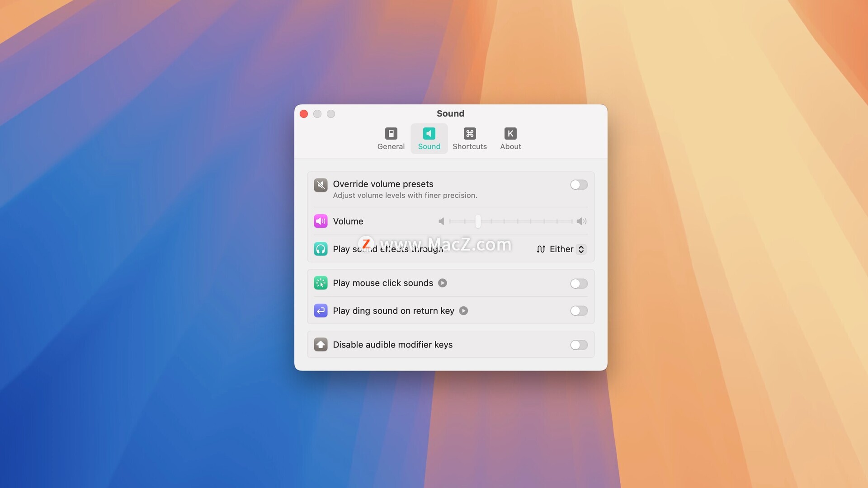
Task: Open the General tab
Action: coord(391,139)
